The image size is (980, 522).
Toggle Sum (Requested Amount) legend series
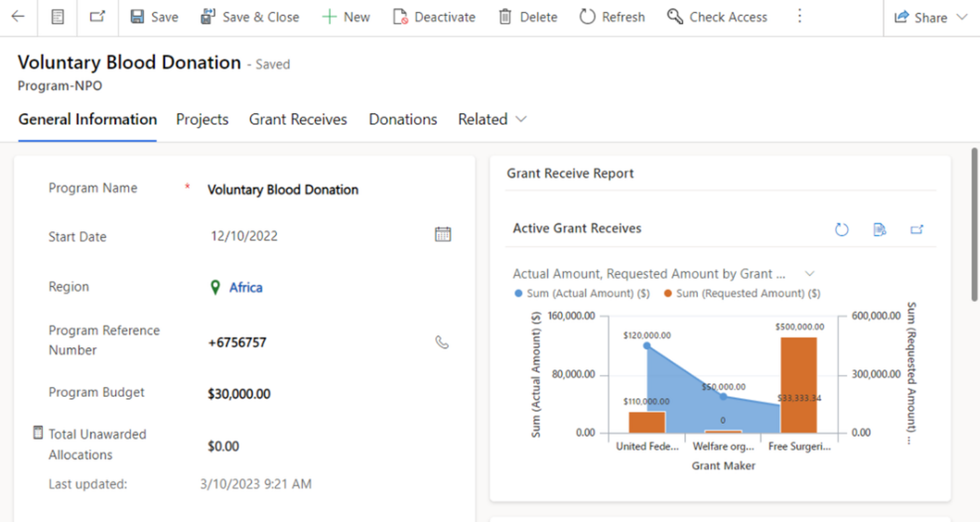coord(742,293)
